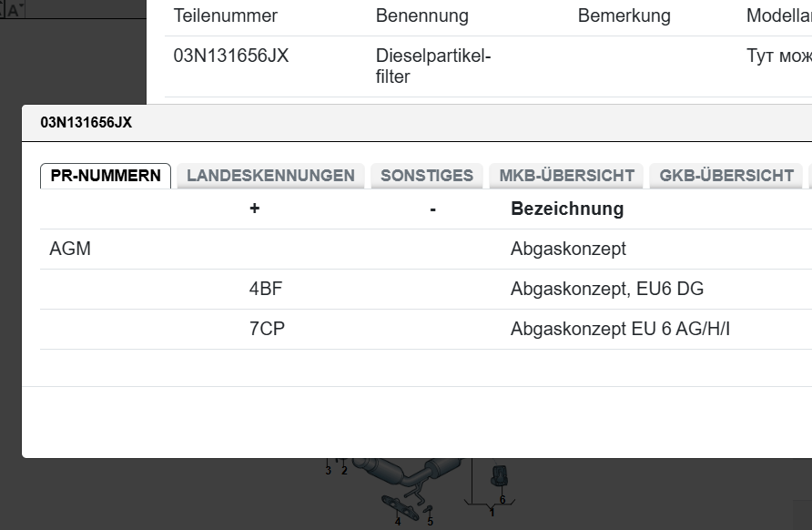Select callout number 1 in diagram

pos(492,513)
